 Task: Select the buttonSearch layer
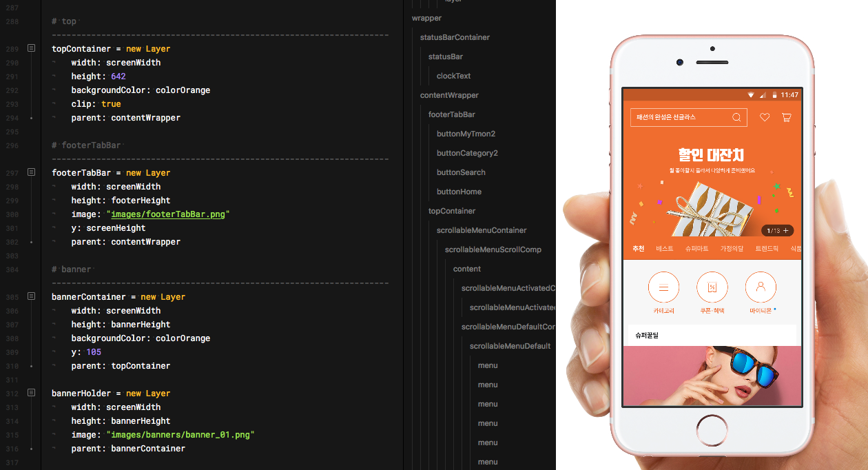pos(461,172)
